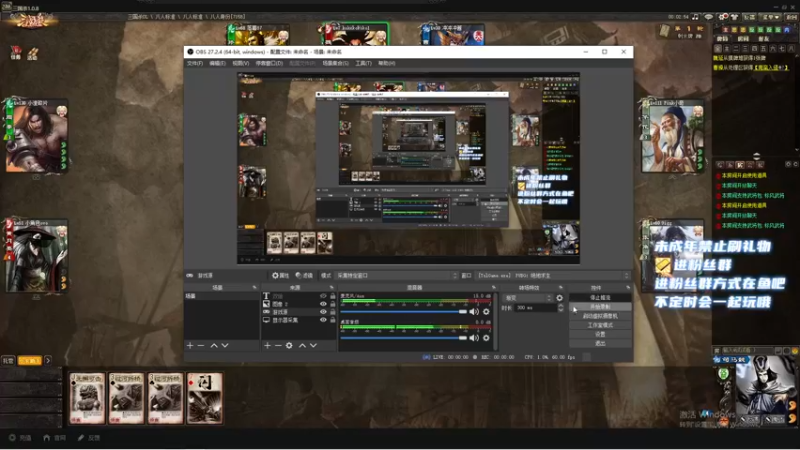Viewport: 800px width, 450px height.
Task: Open 桌面音频 audio settings gear
Action: click(486, 338)
